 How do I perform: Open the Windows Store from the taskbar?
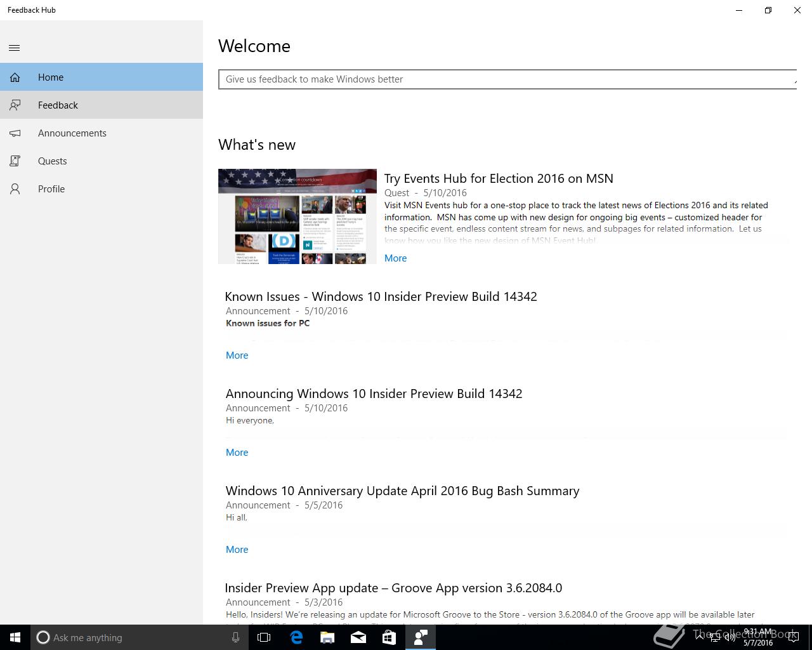click(x=389, y=637)
